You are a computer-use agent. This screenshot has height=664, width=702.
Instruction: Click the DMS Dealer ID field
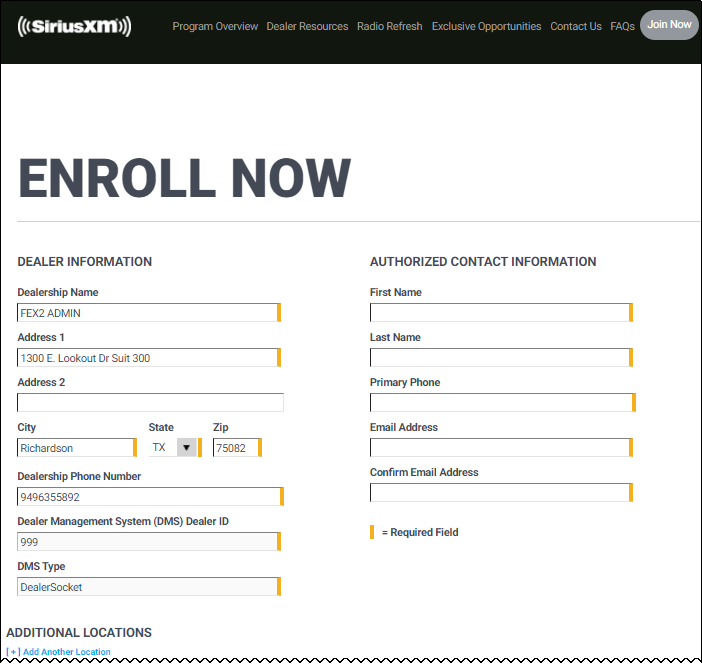point(149,542)
